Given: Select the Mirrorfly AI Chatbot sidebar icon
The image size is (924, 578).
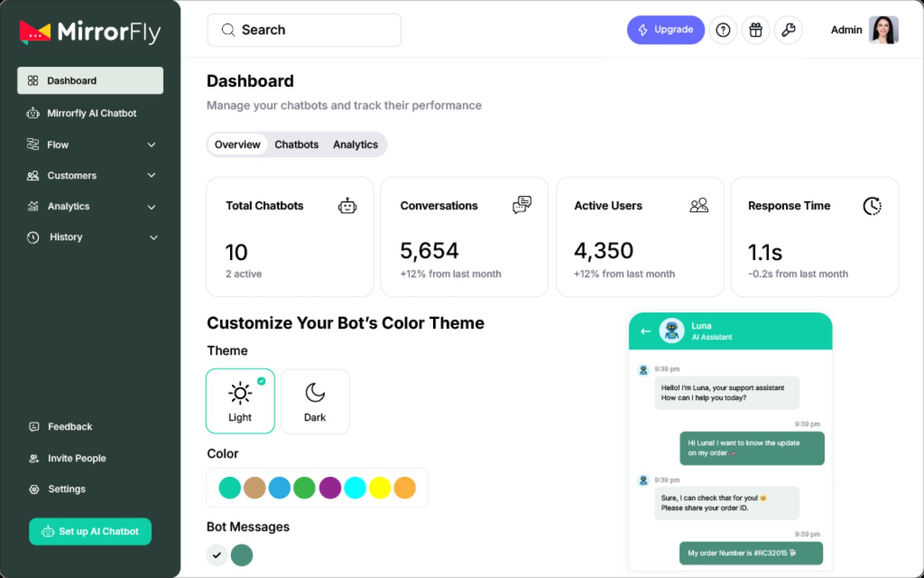Looking at the screenshot, I should coord(33,113).
